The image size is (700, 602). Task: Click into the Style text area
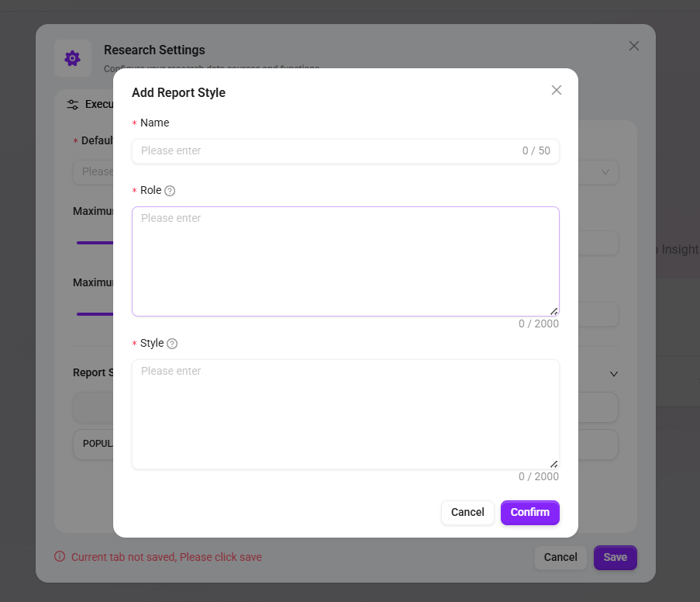[x=345, y=413]
